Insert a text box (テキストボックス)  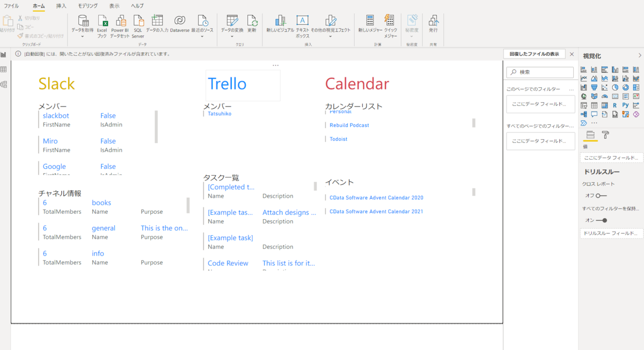(x=302, y=26)
